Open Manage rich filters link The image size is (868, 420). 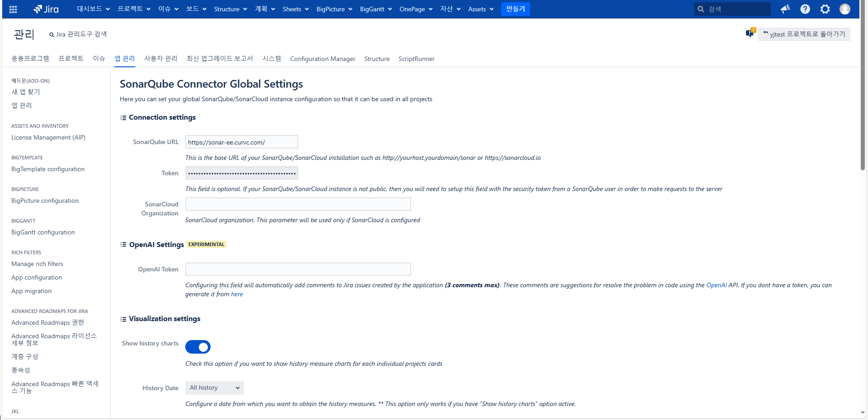click(x=37, y=264)
